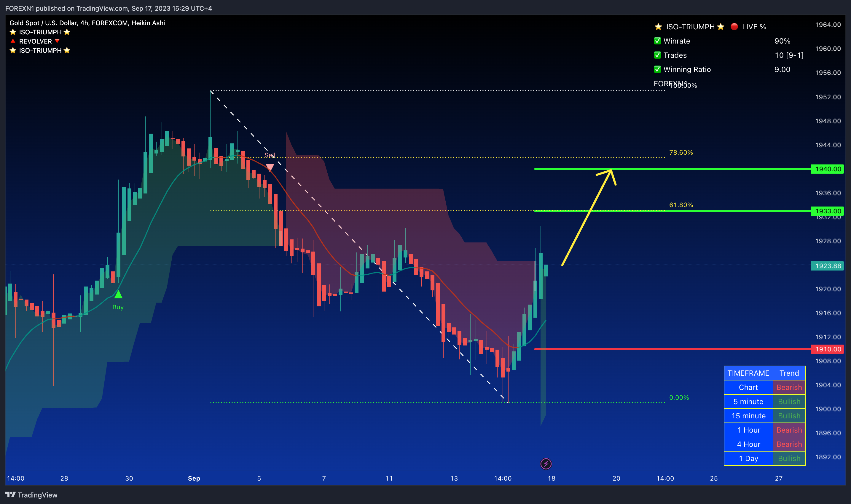Click the 4 Hour timeframe cell
Image resolution: width=851 pixels, height=504 pixels.
(748, 444)
